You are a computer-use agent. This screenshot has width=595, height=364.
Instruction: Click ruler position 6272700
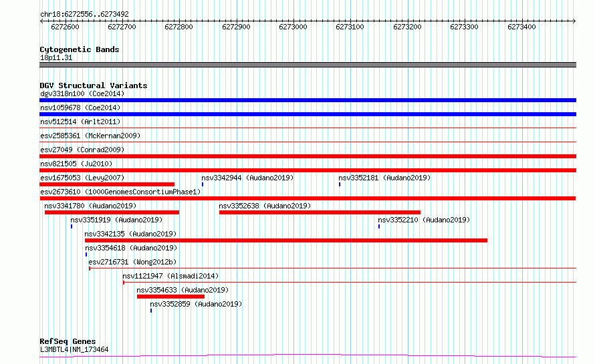[x=122, y=27]
